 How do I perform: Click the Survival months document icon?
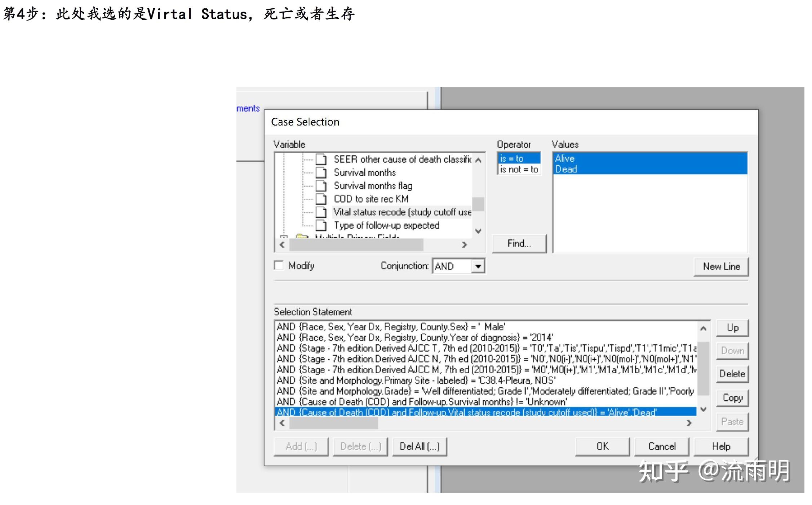(x=321, y=172)
